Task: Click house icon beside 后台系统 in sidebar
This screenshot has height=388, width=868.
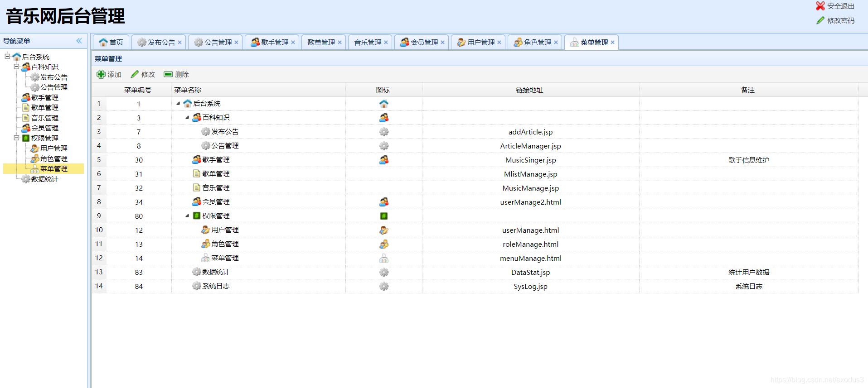Action: [x=17, y=57]
